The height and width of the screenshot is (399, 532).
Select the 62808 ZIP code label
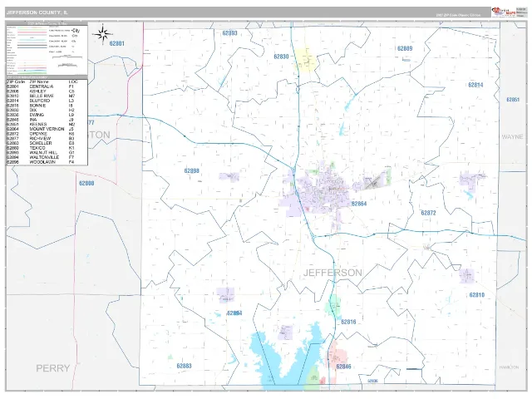(86, 183)
